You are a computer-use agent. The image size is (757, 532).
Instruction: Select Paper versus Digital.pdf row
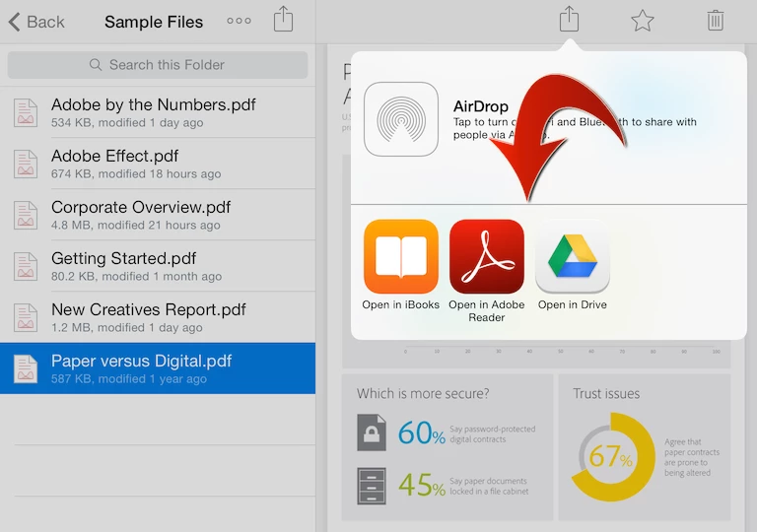click(158, 368)
